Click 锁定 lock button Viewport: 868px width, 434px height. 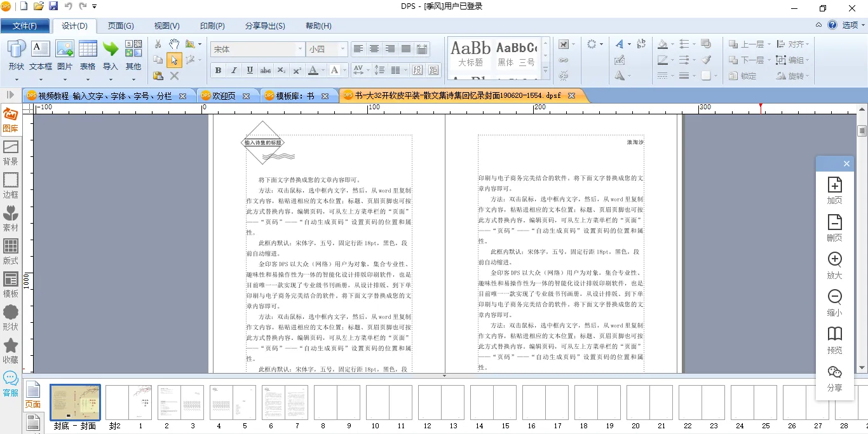pyautogui.click(x=743, y=76)
